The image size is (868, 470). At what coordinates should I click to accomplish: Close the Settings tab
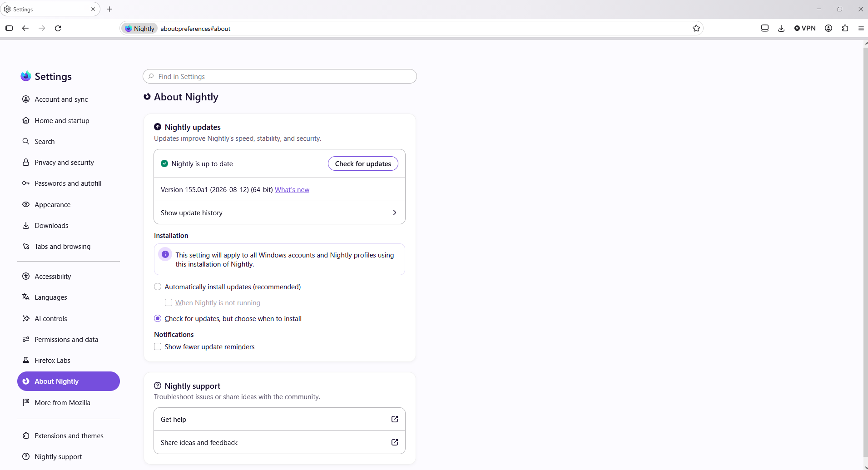(x=93, y=9)
